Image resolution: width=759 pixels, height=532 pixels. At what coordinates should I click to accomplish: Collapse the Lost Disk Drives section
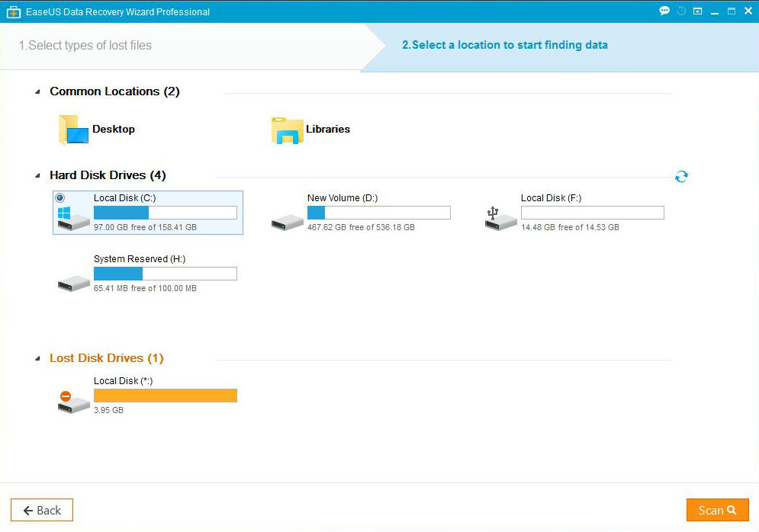coord(37,359)
